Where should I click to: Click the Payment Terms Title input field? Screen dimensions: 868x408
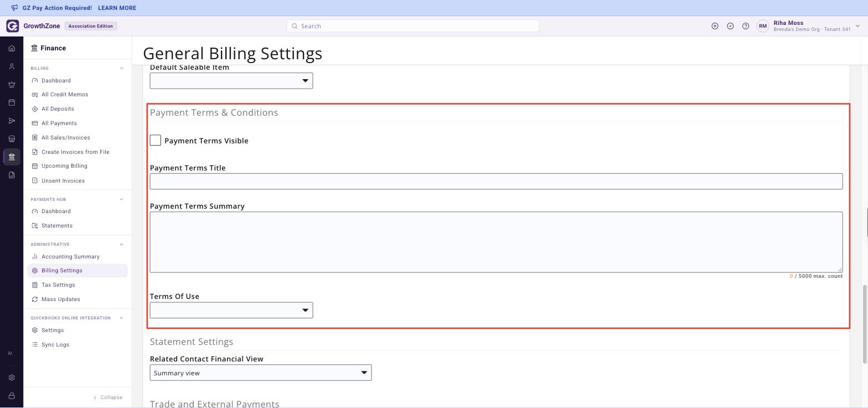click(496, 181)
